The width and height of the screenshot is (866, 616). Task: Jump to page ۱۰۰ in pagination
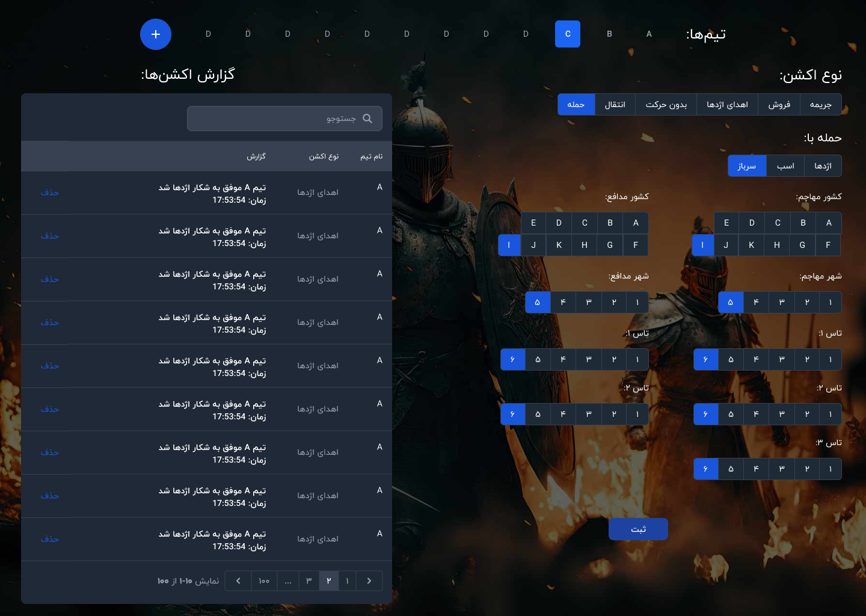pos(264,581)
